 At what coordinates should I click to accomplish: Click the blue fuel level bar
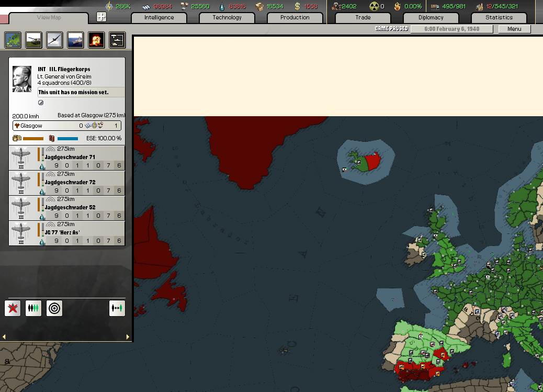click(x=67, y=139)
